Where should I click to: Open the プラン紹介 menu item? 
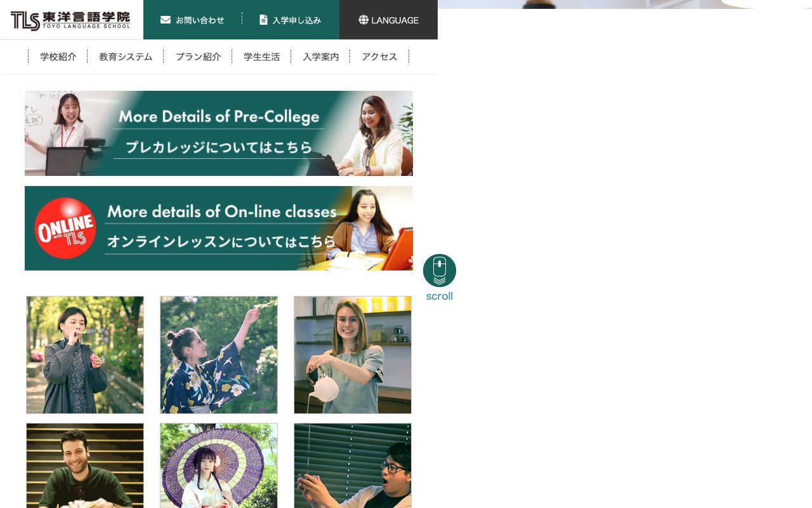coord(199,57)
